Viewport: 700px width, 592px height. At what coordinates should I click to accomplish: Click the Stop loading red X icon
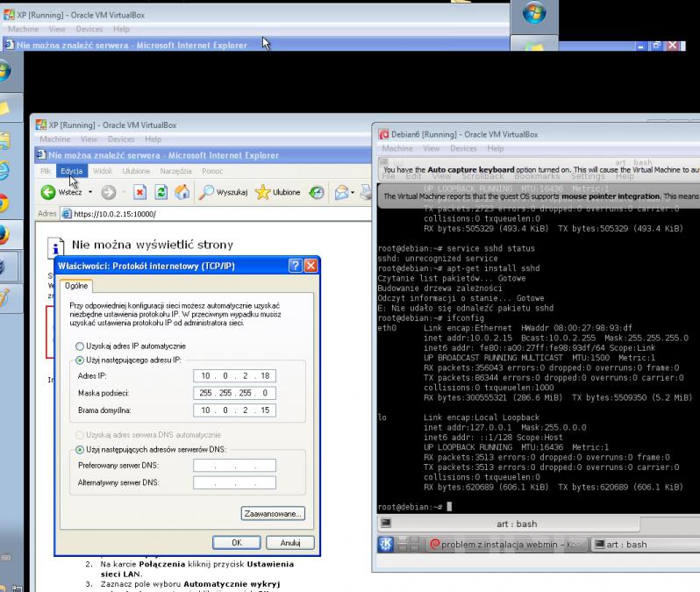[x=139, y=192]
